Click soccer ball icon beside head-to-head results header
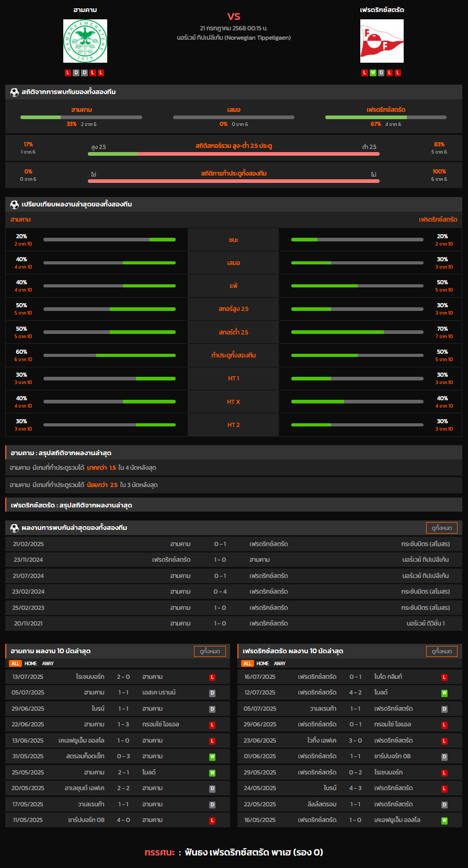The width and height of the screenshot is (468, 868). click(x=15, y=528)
